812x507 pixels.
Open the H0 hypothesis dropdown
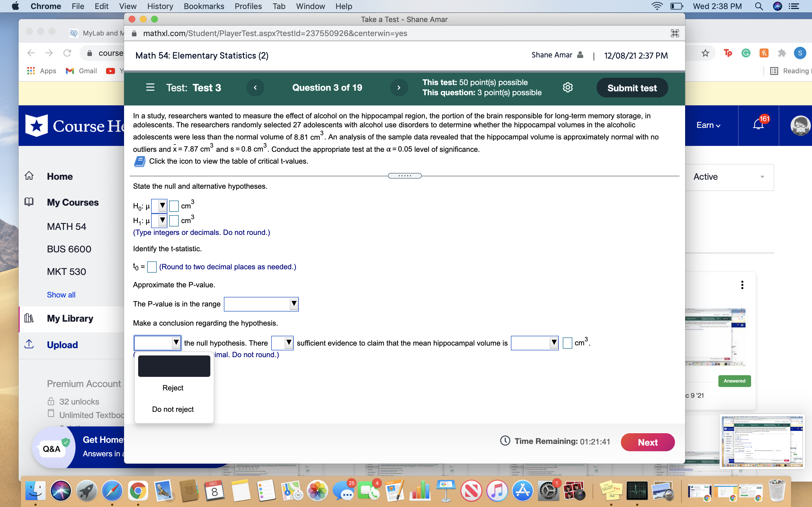click(162, 206)
